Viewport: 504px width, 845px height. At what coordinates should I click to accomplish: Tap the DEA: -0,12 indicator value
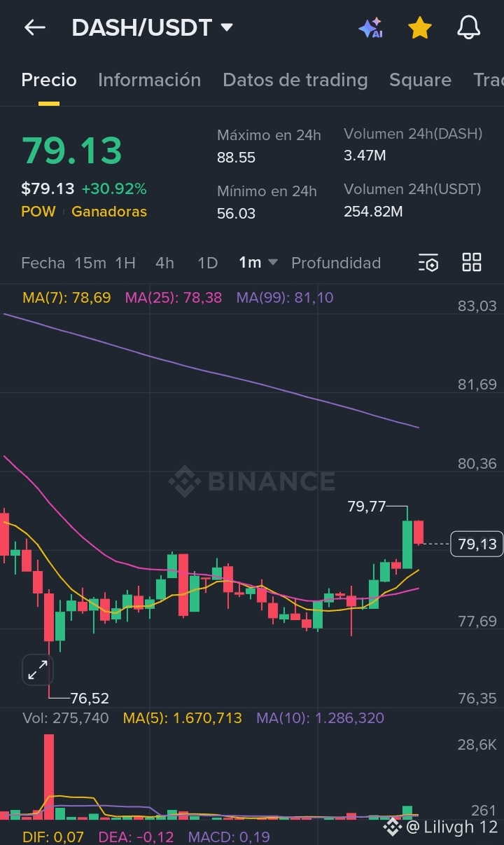click(x=136, y=837)
